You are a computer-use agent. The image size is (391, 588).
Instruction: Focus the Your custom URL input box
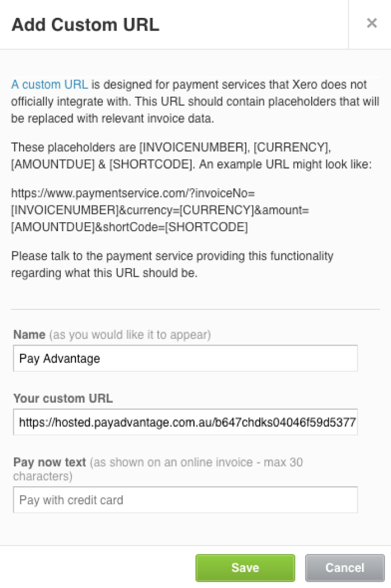[x=185, y=422]
